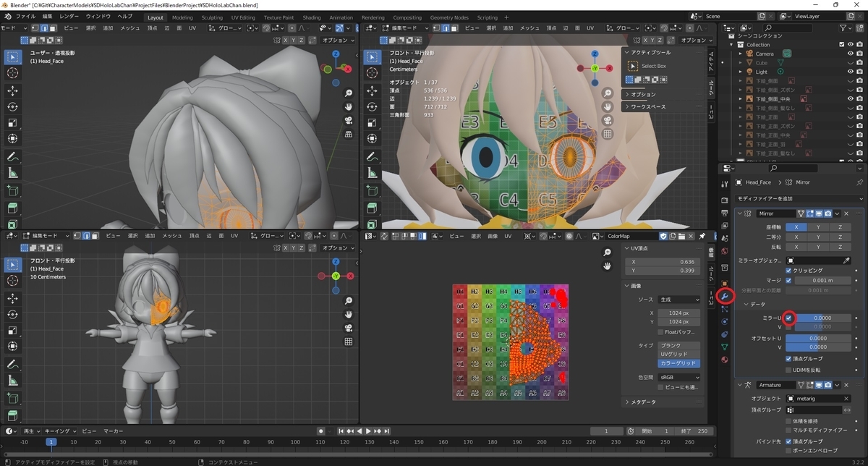Toggle the Clipping checkbox in Mirror modifier
868x466 pixels.
click(788, 271)
